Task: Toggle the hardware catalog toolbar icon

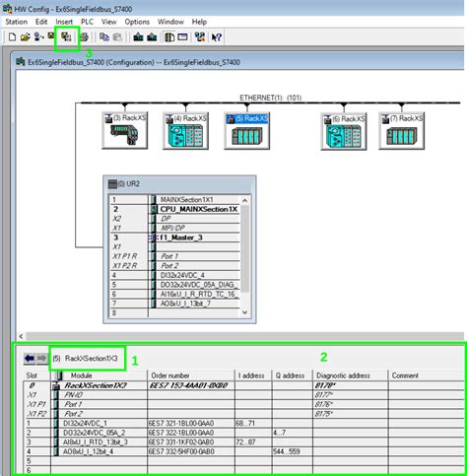Action: point(169,37)
